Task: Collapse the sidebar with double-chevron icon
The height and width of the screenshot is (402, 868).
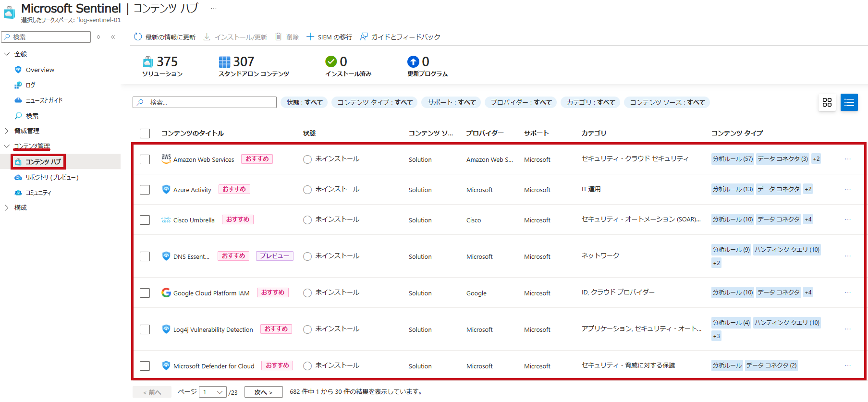Action: point(113,37)
